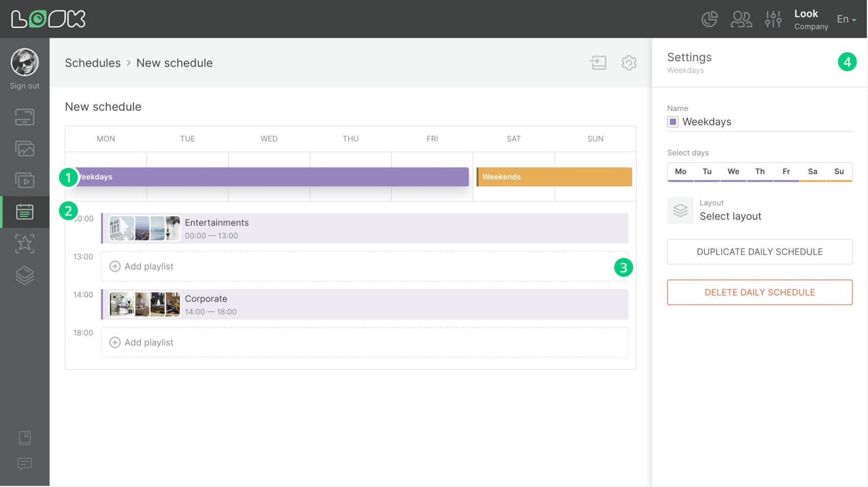Click the star icon in the sidebar
This screenshot has width=868, height=487.
24,244
